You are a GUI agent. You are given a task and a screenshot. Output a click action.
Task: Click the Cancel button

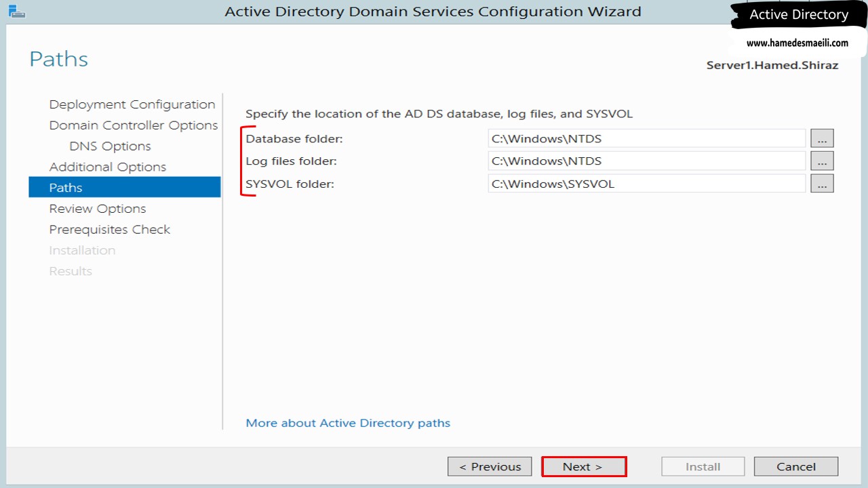[796, 466]
